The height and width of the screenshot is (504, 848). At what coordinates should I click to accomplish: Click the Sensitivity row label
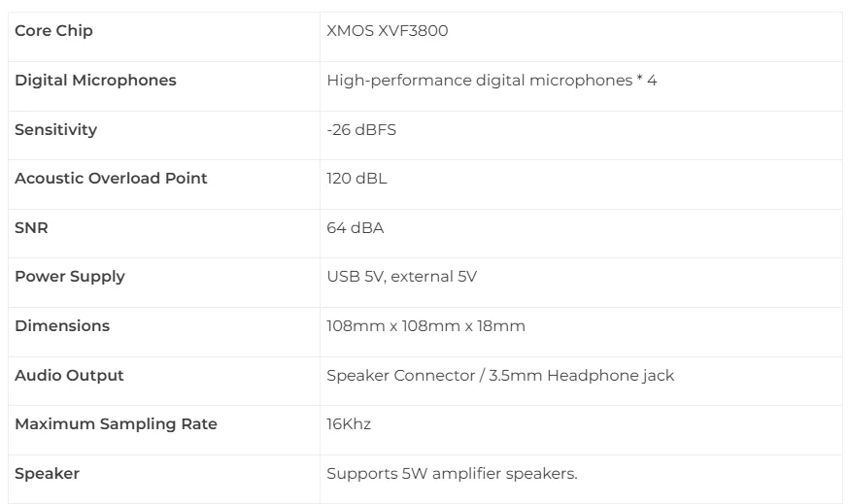(55, 130)
